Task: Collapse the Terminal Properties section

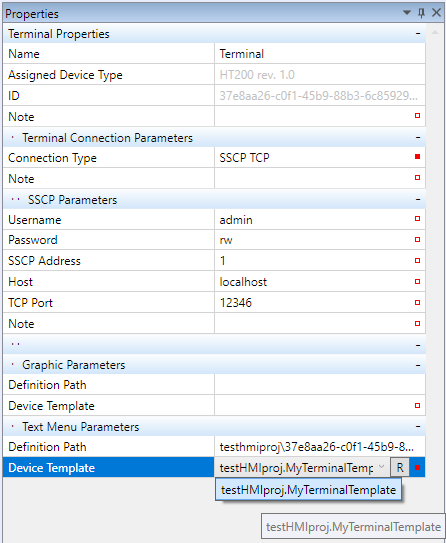Action: pyautogui.click(x=418, y=34)
